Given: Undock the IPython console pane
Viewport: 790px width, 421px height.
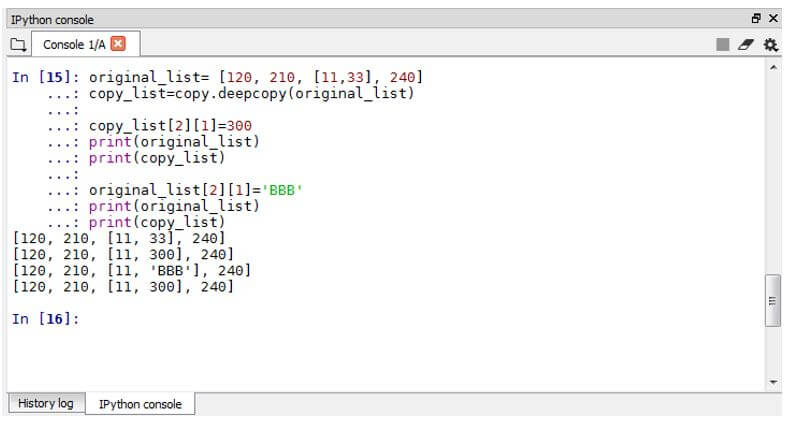Looking at the screenshot, I should click(x=756, y=19).
